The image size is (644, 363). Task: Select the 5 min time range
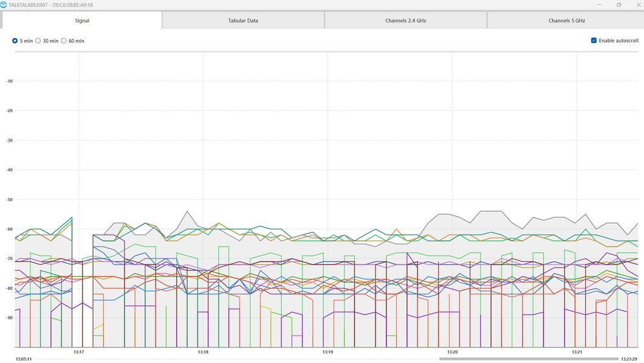15,41
